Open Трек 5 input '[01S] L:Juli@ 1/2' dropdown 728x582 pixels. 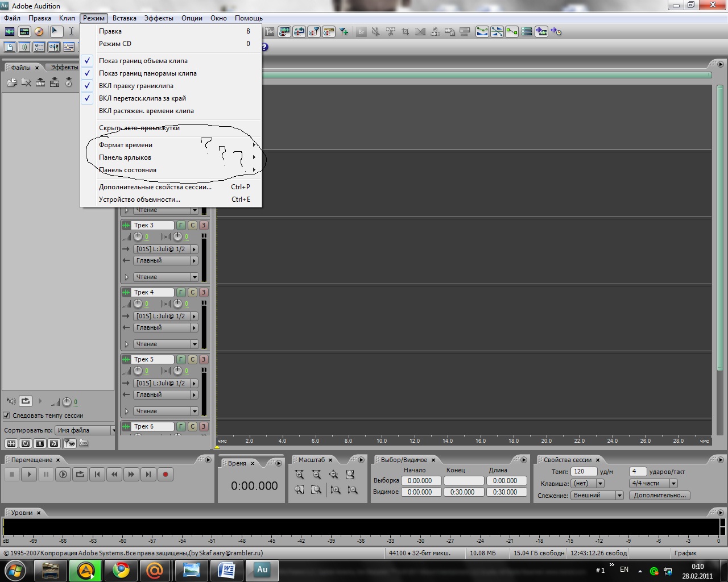(x=166, y=384)
